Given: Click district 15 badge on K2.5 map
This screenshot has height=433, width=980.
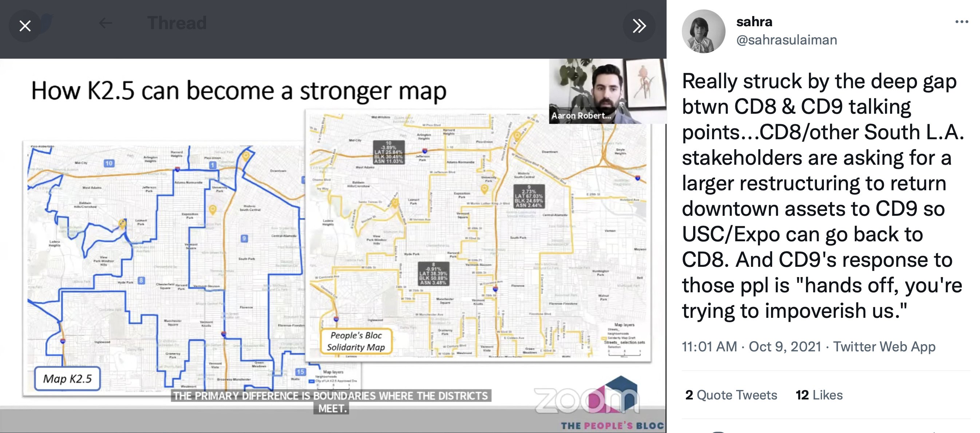Looking at the screenshot, I should (x=301, y=371).
